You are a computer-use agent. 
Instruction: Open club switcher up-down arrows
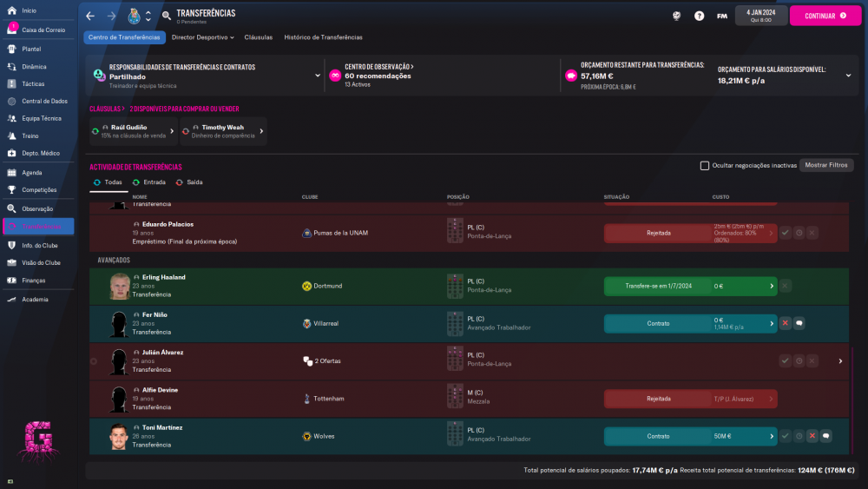coord(148,16)
